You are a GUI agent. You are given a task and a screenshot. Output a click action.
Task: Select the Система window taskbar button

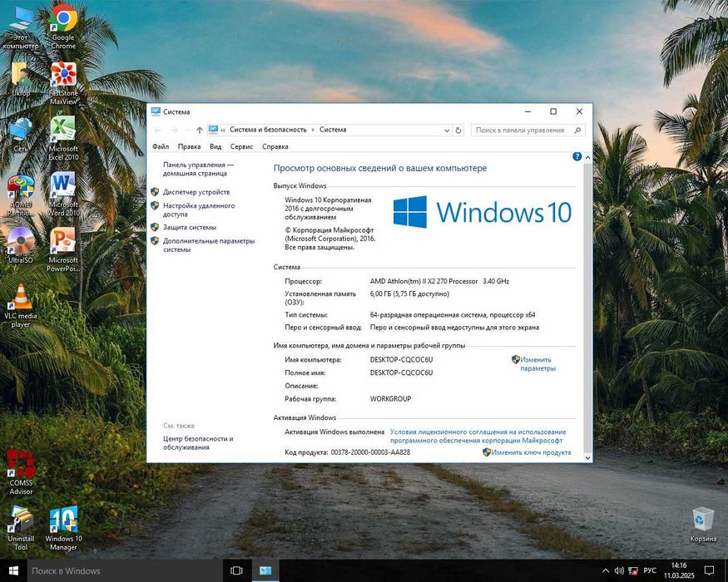click(265, 570)
